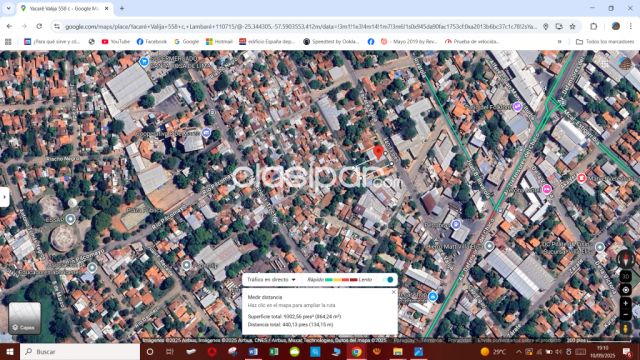This screenshot has width=640, height=360.
Task: Open the YouTube bookmark
Action: (116, 42)
